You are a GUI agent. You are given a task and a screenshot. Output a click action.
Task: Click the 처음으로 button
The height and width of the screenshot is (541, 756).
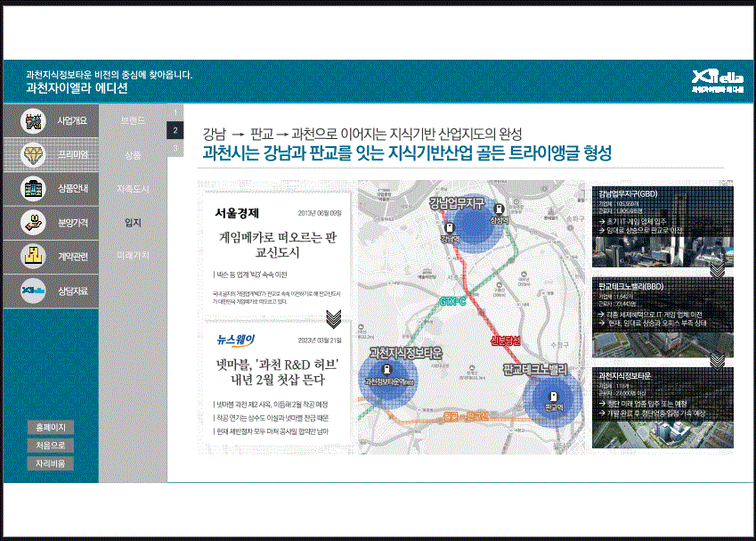tap(51, 445)
